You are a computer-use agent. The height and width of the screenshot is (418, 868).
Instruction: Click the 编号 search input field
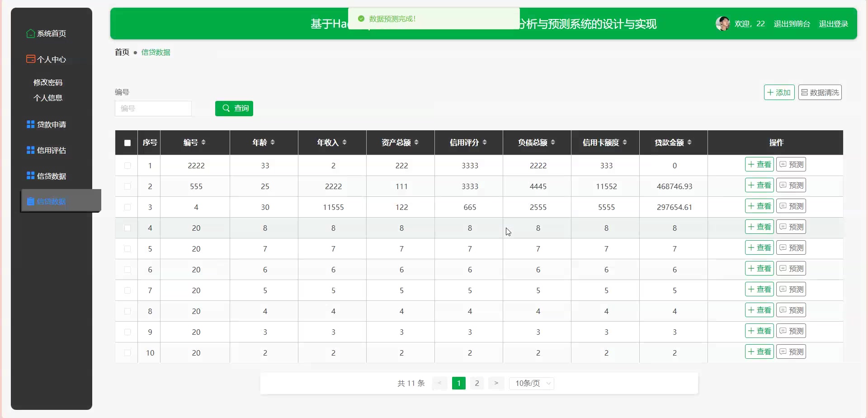153,109
